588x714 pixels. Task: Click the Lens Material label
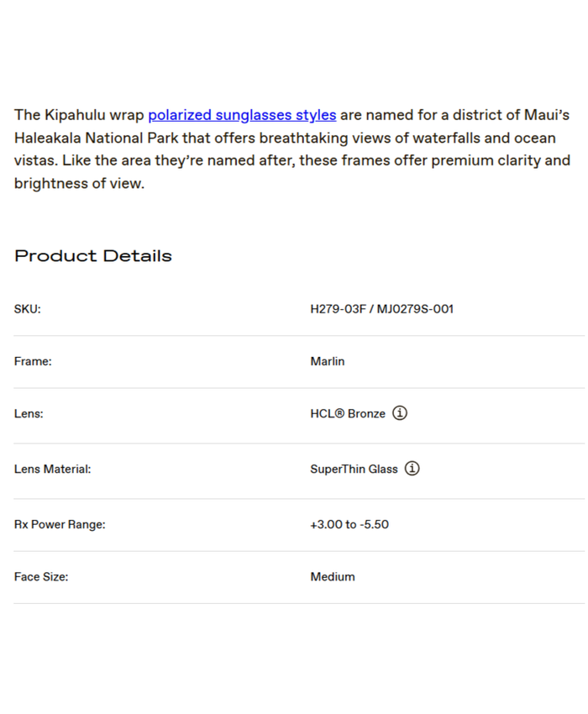[x=52, y=469]
